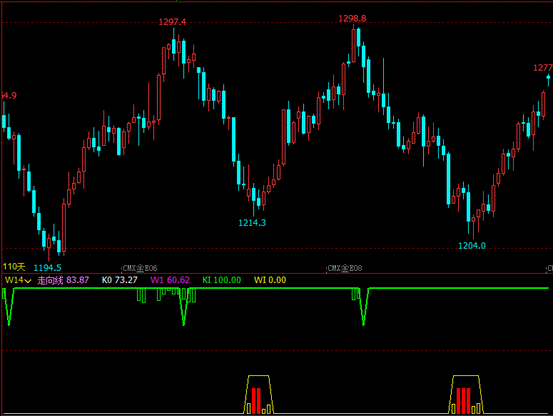Select the first pair of red signal bars
The height and width of the screenshot is (416, 553).
(256, 401)
